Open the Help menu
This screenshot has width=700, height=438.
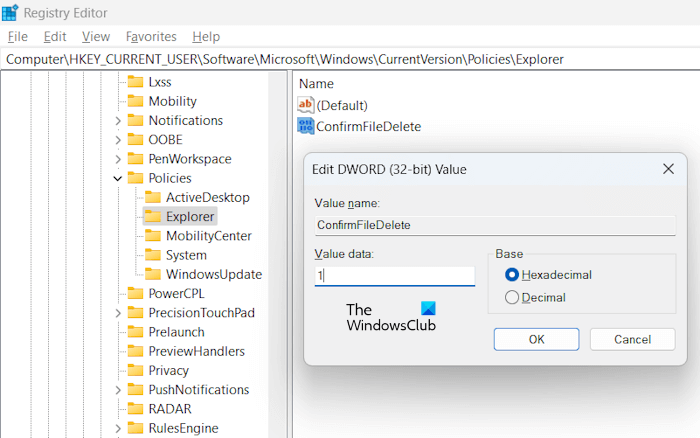tap(206, 37)
